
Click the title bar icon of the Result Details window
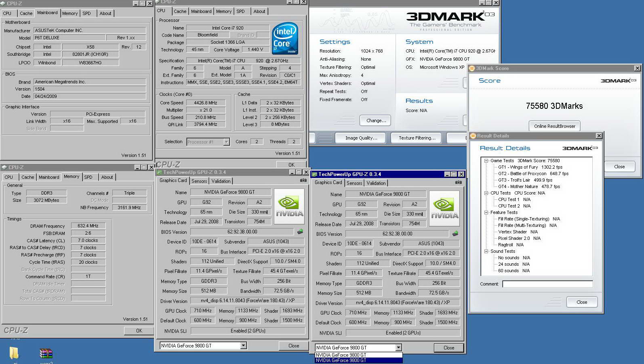click(473, 136)
